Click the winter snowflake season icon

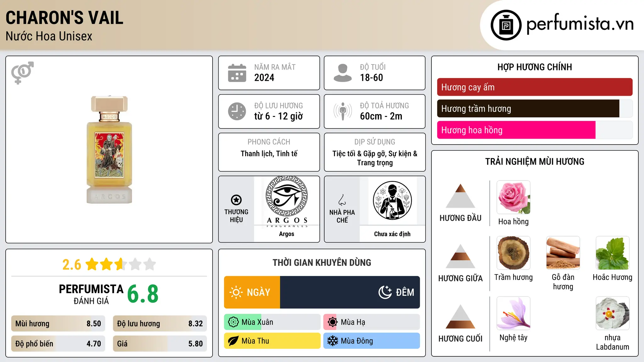(x=332, y=341)
